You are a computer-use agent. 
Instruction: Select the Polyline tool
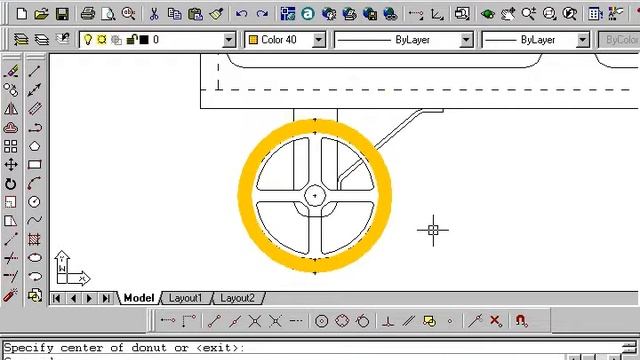click(x=35, y=127)
